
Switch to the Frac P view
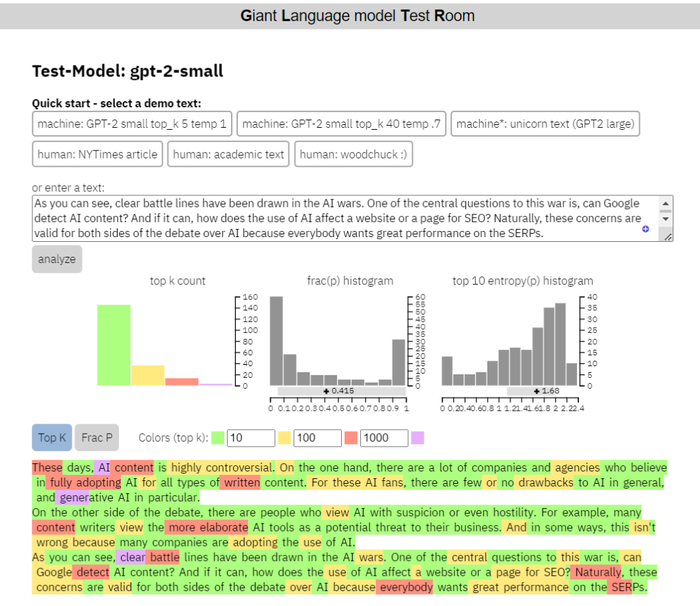click(x=96, y=437)
